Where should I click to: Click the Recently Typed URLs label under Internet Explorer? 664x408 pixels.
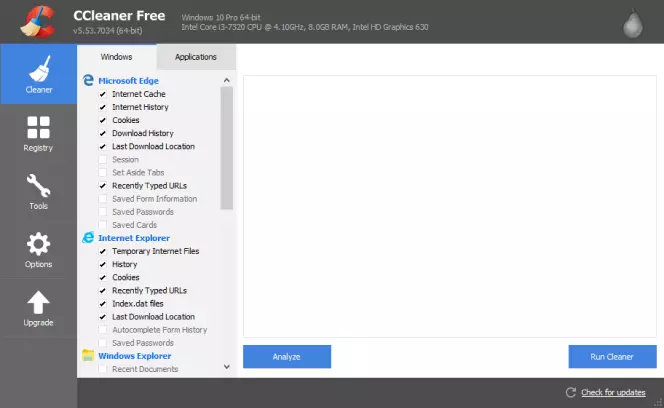pyautogui.click(x=149, y=291)
